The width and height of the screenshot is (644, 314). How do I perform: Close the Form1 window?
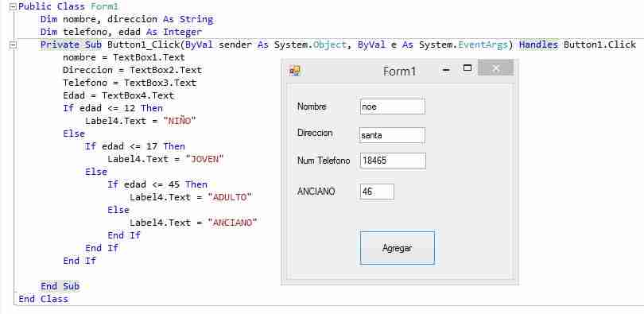[496, 68]
